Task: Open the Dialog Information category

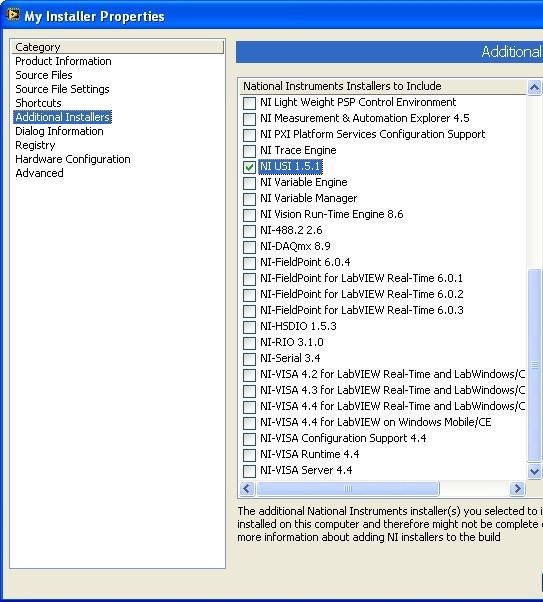Action: click(x=59, y=131)
